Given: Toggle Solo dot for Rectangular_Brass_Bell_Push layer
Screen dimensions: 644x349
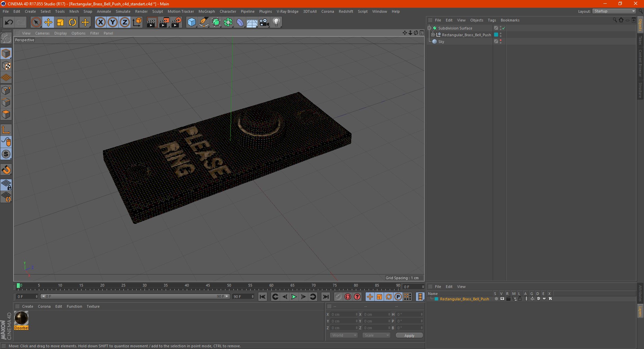Looking at the screenshot, I should click(496, 299).
